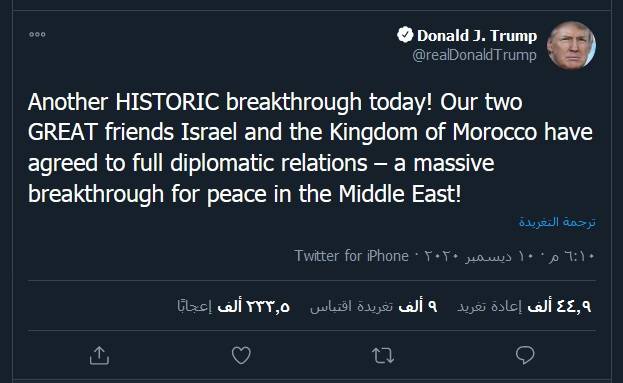Open the ٩ ألف تغريدة اقتباس list
Image resolution: width=623 pixels, height=383 pixels.
pyautogui.click(x=373, y=306)
